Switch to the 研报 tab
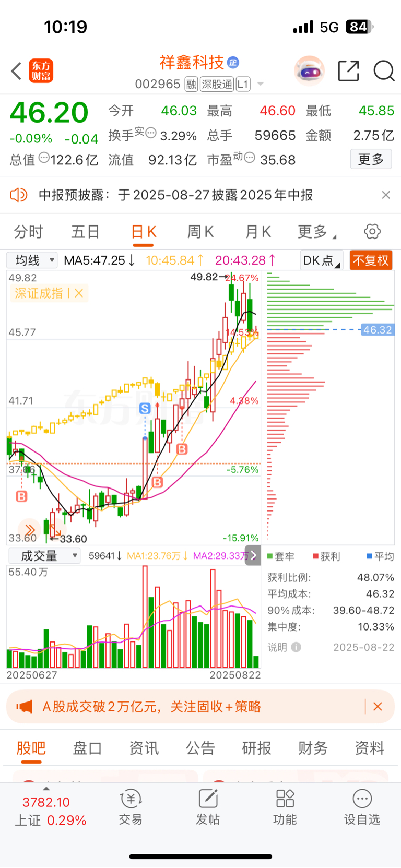Screen dimensions: 401x868 (256, 748)
